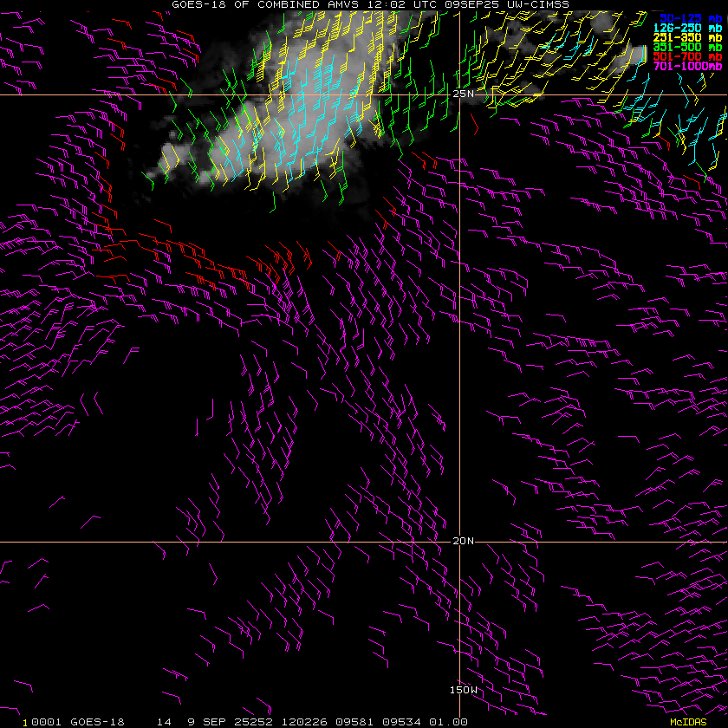Click the 120226 time in status line
728x728 pixels.
pos(304,722)
